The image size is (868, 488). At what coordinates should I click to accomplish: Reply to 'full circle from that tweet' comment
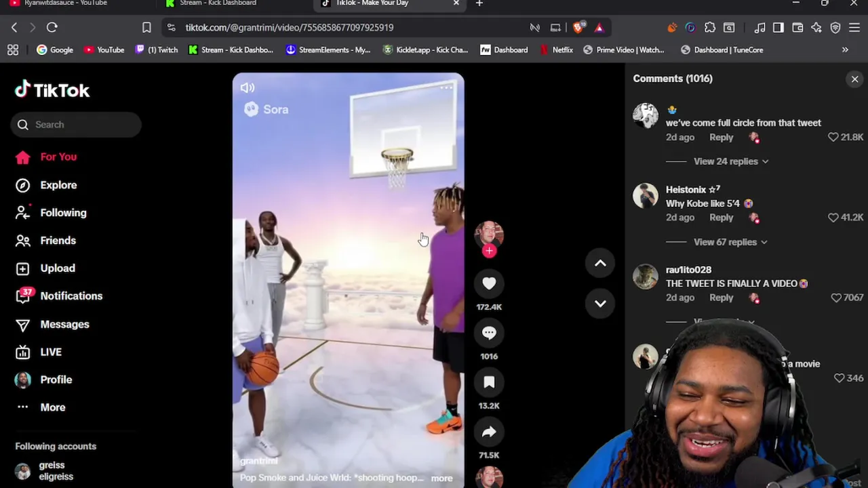click(x=721, y=137)
